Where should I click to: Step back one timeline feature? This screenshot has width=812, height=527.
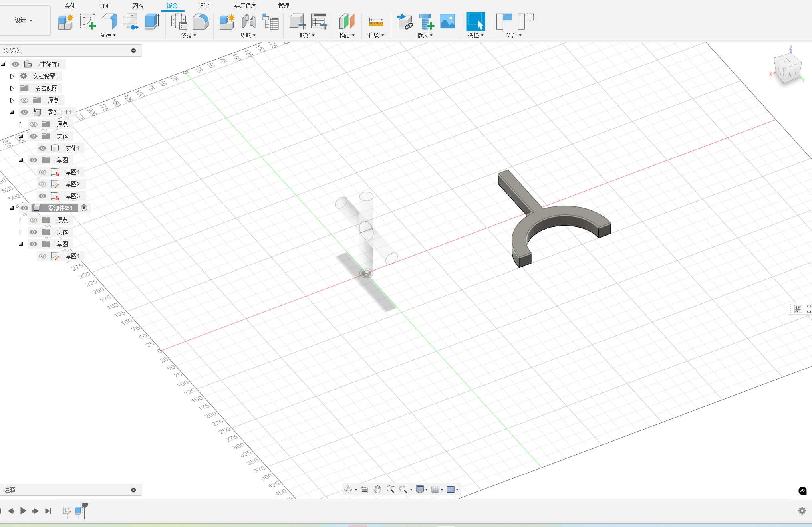click(11, 511)
